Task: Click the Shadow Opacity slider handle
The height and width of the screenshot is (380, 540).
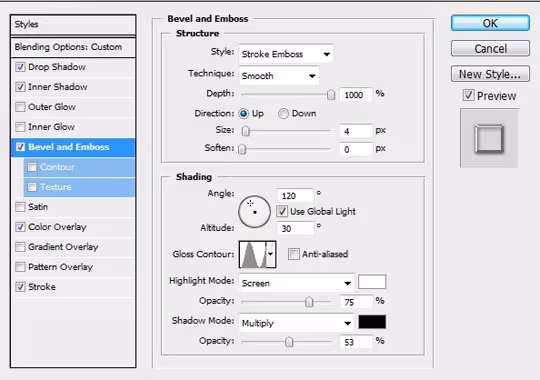Action: click(289, 342)
